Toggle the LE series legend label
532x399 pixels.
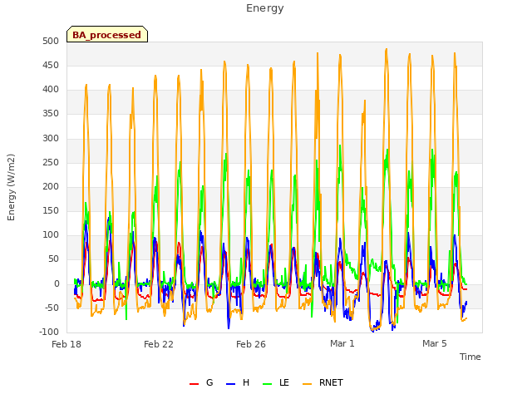pos(284,382)
